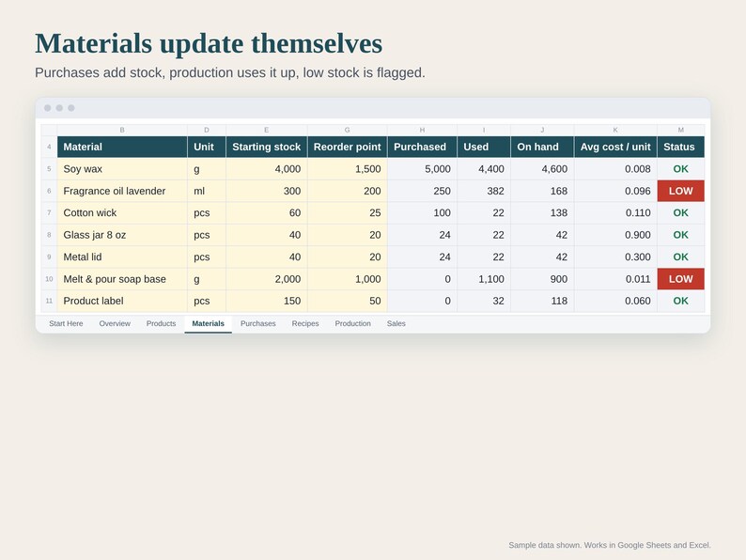Select column B letter header

pos(122,130)
